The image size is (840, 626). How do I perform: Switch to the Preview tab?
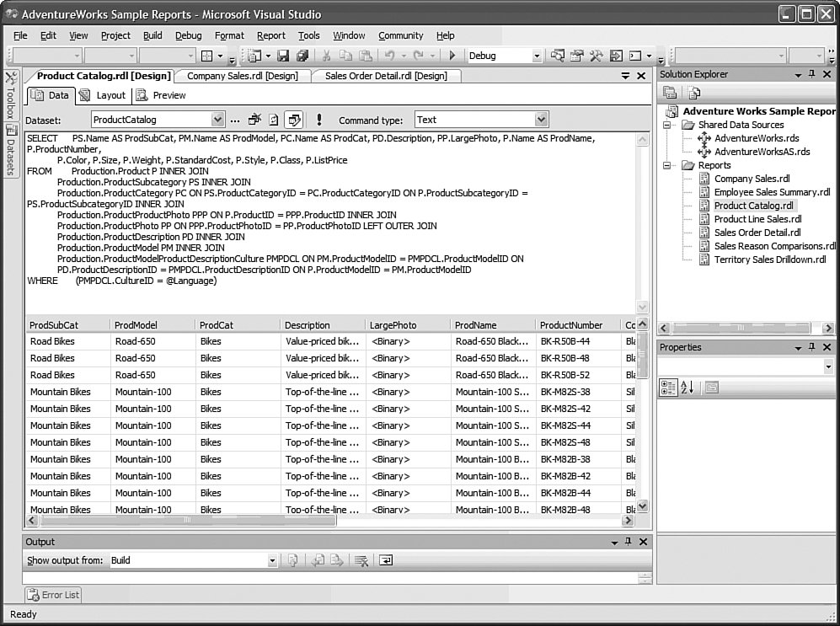click(161, 95)
